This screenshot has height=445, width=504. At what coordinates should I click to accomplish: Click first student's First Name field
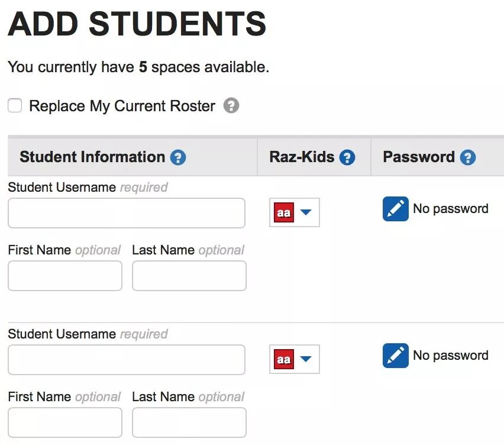click(65, 276)
